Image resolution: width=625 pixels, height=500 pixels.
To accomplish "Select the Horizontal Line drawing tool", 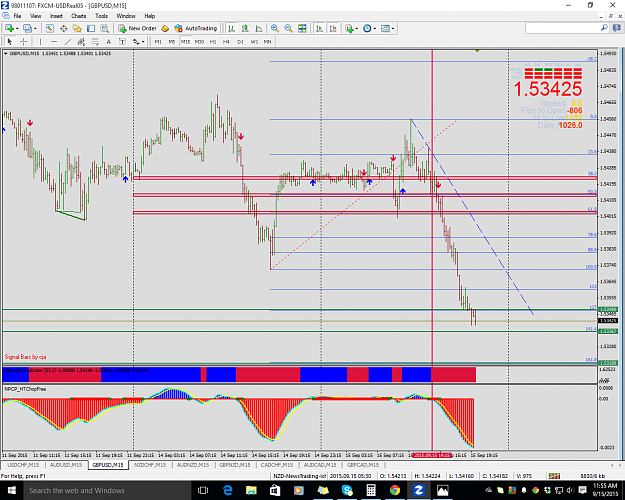I will click(54, 41).
